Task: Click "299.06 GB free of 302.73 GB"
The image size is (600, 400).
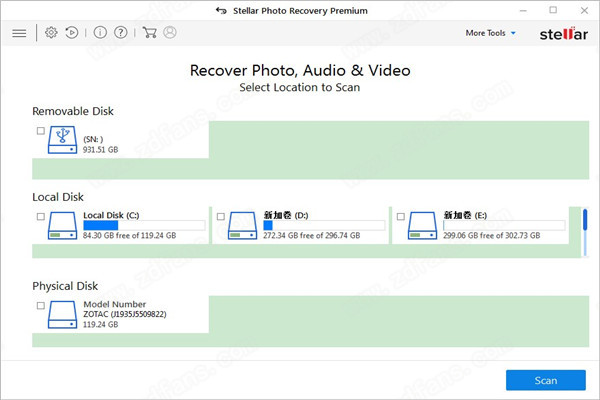Action: pyautogui.click(x=492, y=235)
